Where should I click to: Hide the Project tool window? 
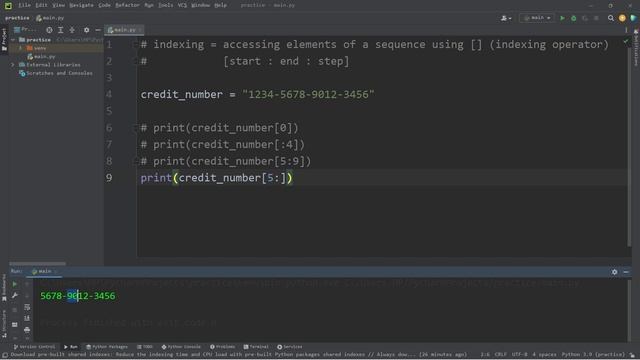(x=98, y=30)
